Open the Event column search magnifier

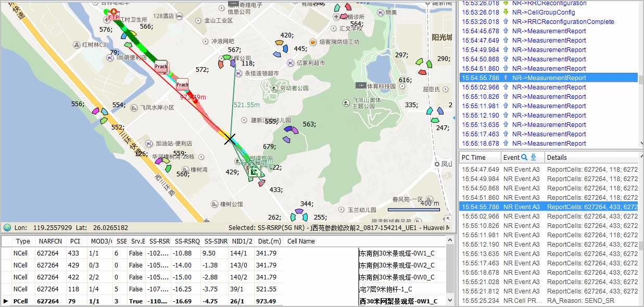[x=524, y=157]
